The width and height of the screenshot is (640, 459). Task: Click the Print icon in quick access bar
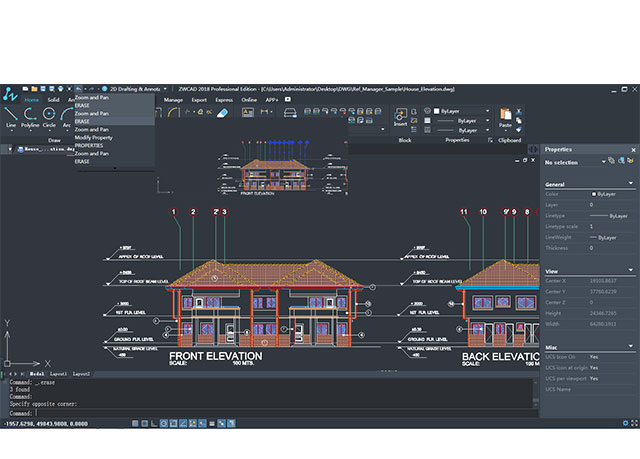point(60,89)
